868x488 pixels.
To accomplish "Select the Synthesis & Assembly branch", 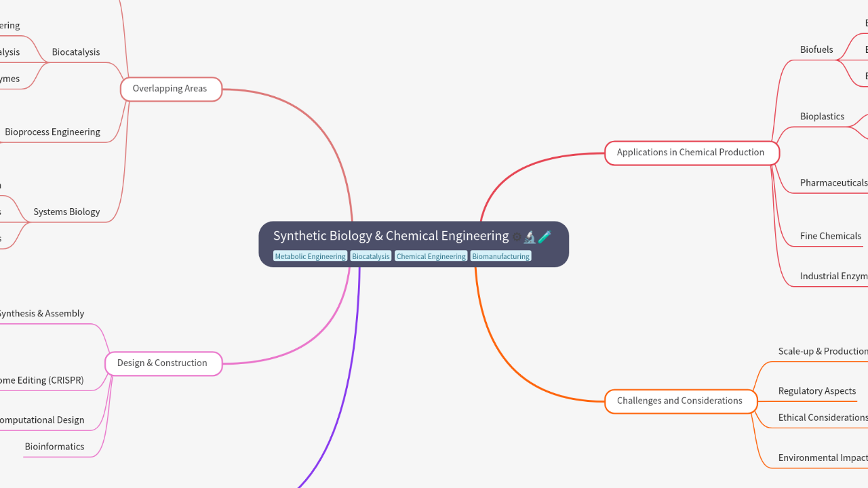I will point(42,314).
